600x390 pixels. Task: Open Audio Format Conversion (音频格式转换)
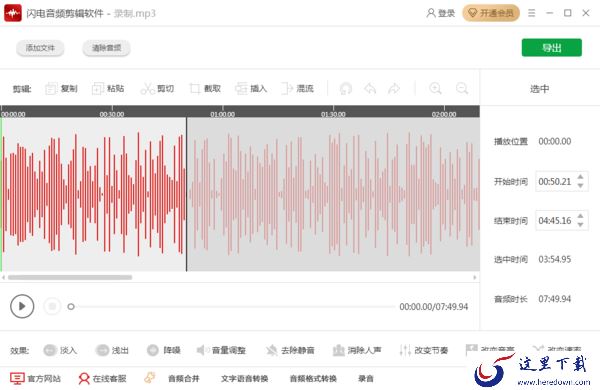point(313,378)
